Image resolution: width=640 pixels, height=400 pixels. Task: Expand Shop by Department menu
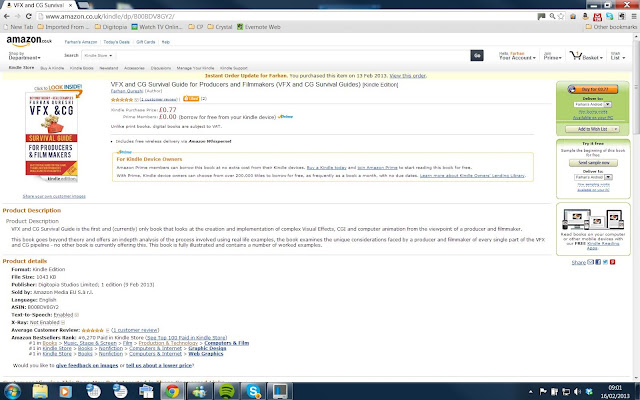point(24,56)
